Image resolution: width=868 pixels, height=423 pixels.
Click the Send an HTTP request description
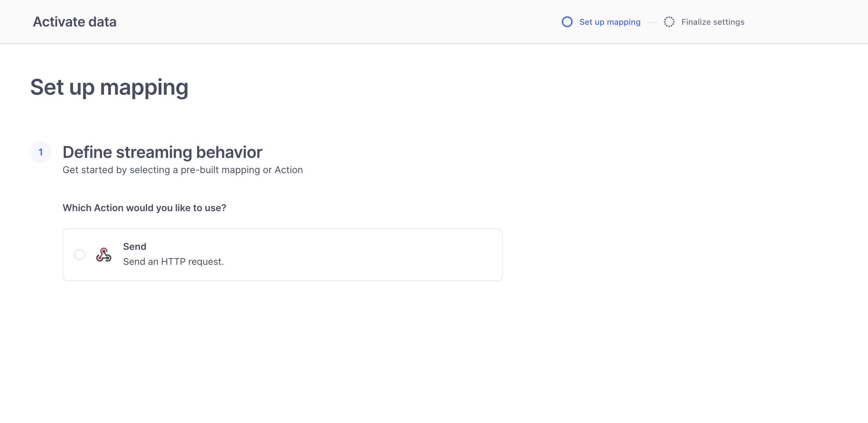point(173,262)
